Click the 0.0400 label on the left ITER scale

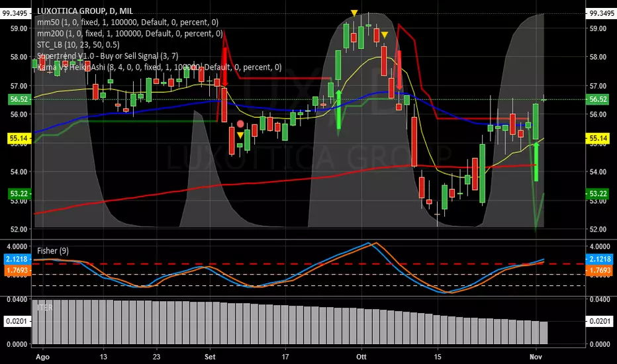[x=17, y=299]
